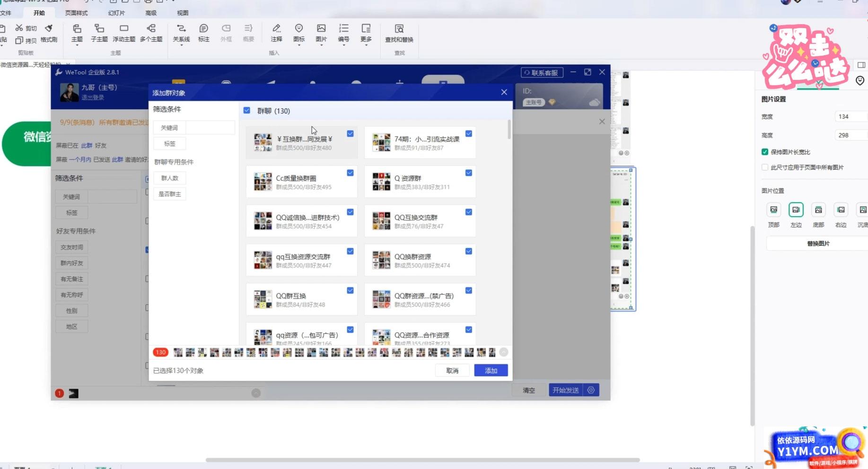Close the 添加群对象 dialog

[504, 92]
